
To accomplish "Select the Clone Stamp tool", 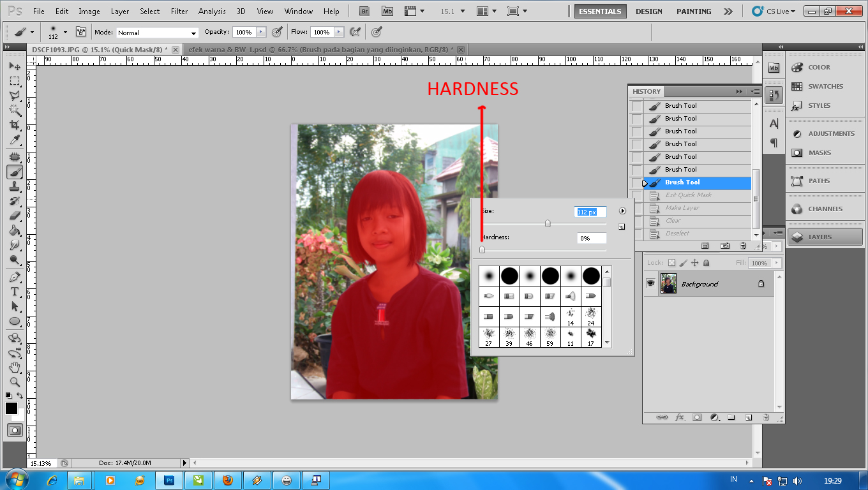I will pos(15,186).
